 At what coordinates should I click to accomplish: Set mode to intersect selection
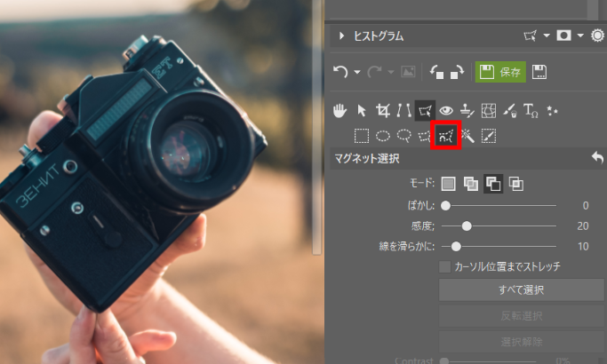pyautogui.click(x=516, y=184)
